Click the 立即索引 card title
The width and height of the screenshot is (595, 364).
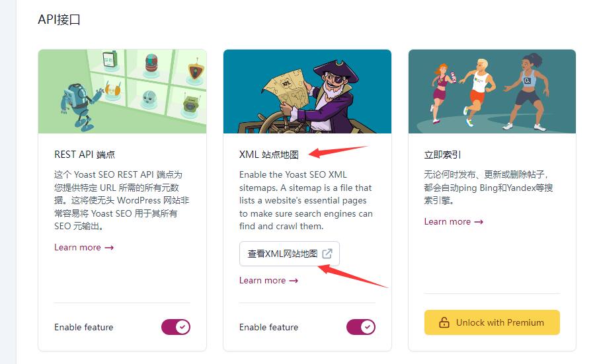click(x=442, y=155)
